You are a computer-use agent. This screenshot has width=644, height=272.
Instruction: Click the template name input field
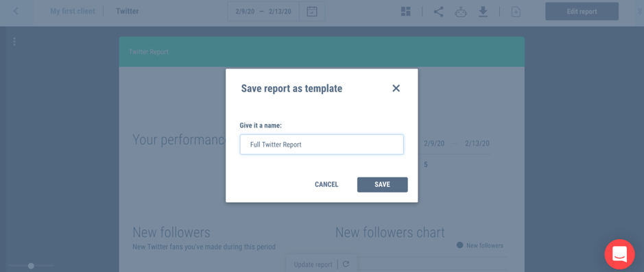322,145
